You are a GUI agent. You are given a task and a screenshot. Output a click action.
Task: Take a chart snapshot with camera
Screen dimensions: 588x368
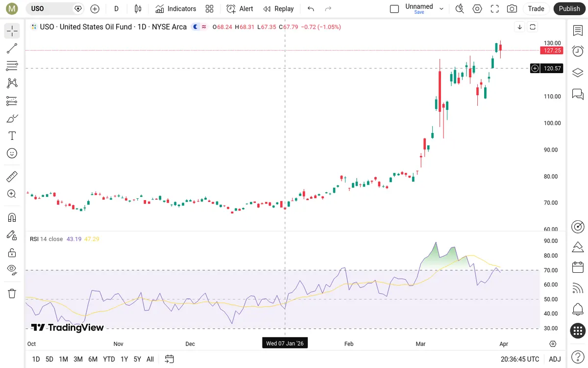(x=512, y=9)
